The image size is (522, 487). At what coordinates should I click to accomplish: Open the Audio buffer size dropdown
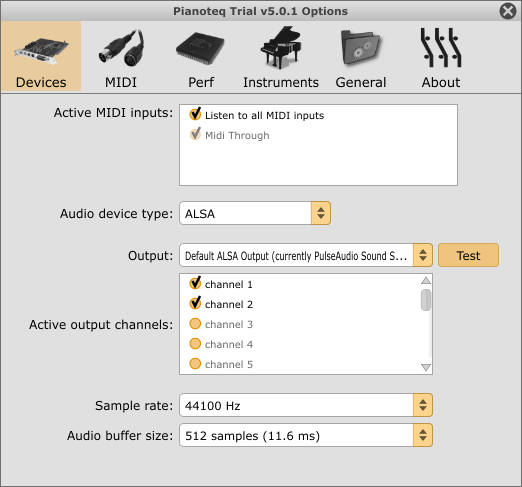coord(306,435)
